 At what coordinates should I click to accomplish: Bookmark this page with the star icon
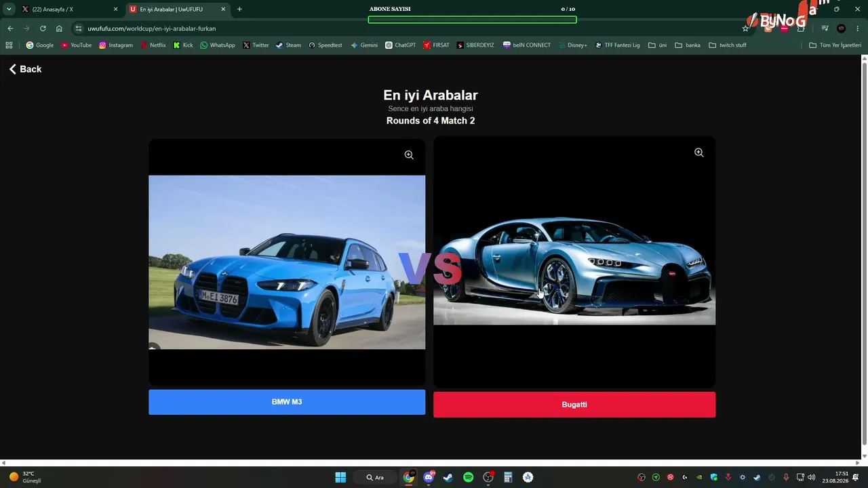(745, 28)
